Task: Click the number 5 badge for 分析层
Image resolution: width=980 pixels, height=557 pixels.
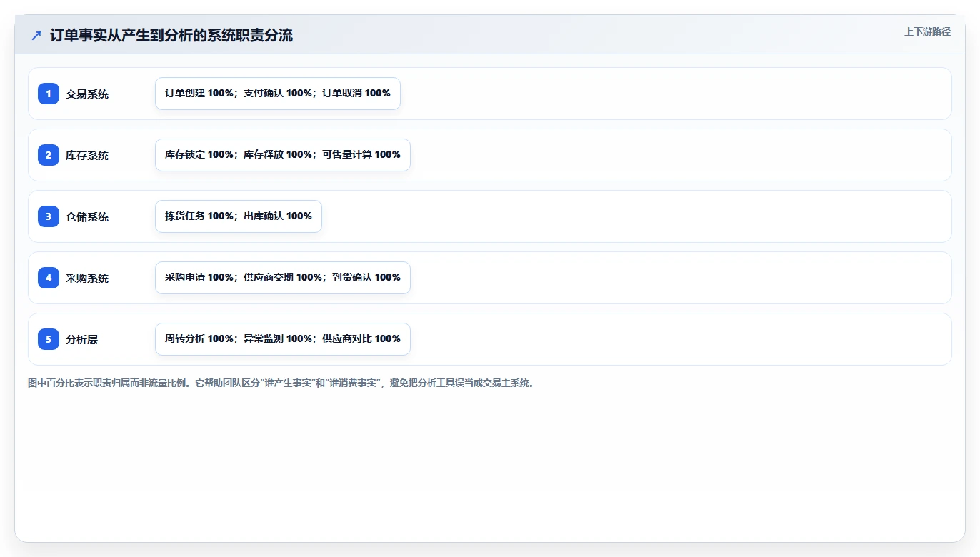Action: [49, 339]
